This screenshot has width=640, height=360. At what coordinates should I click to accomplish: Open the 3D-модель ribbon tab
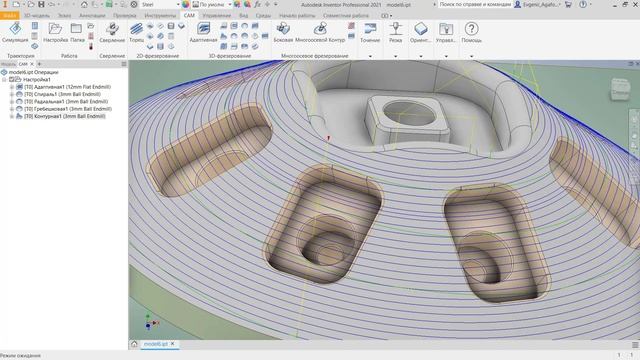point(36,16)
